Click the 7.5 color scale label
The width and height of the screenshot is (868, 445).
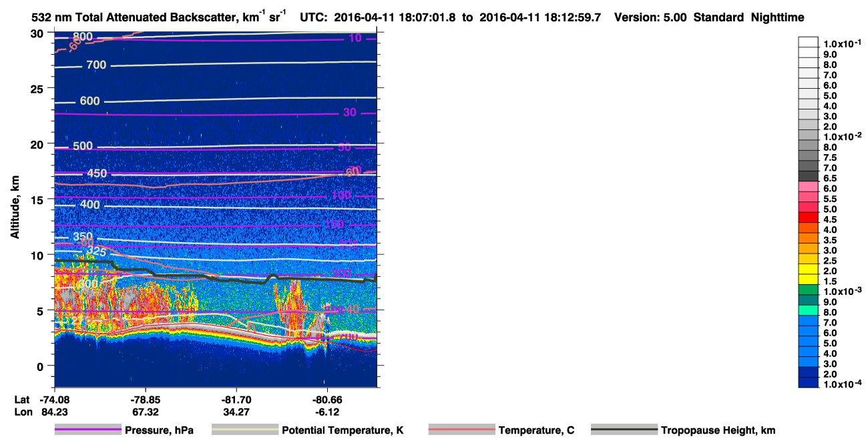(830, 157)
